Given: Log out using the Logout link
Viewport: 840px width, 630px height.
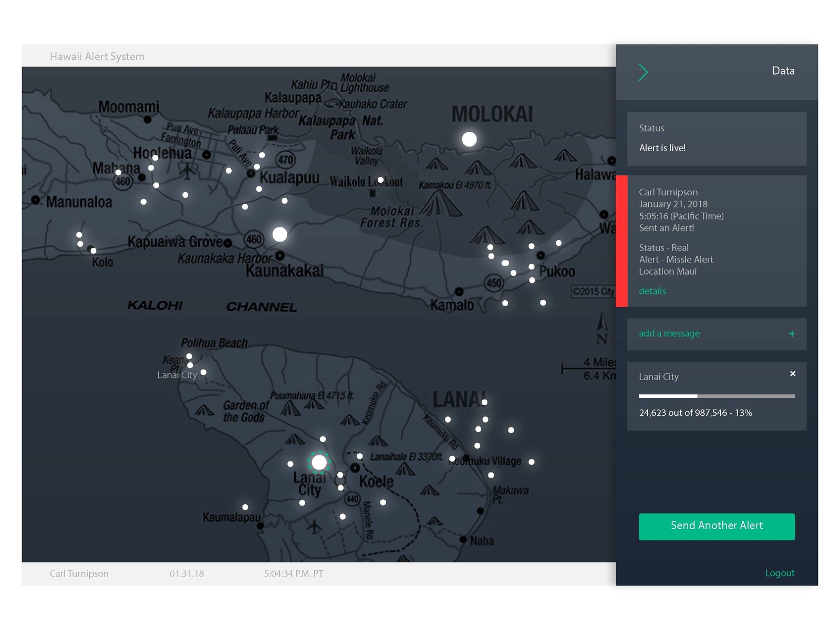Looking at the screenshot, I should (780, 573).
